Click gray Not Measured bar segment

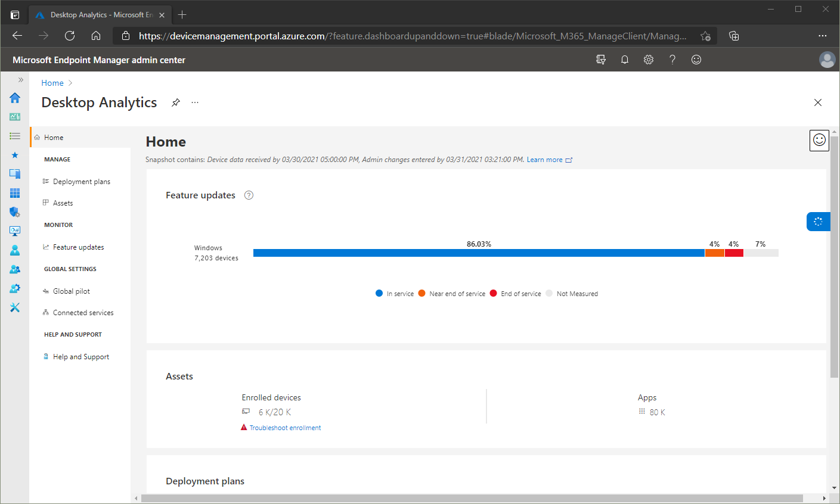(761, 253)
